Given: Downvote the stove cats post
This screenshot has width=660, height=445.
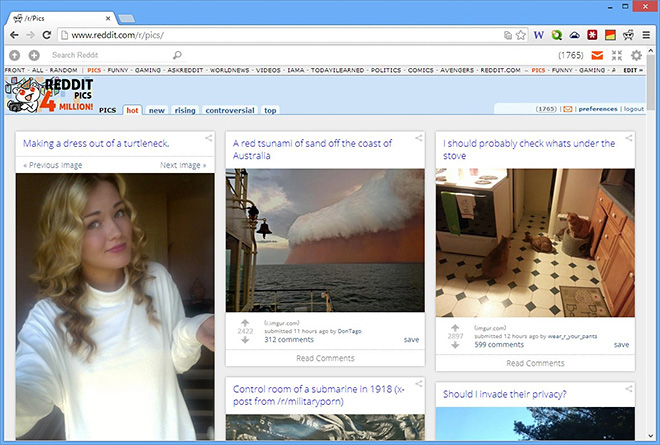Looking at the screenshot, I should pos(455,345).
